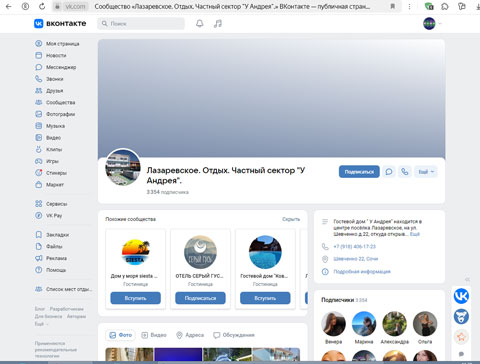Viewport: 480px width, 364px height.
Task: Click the Сервисы sidebar icon
Action: pyautogui.click(x=39, y=204)
